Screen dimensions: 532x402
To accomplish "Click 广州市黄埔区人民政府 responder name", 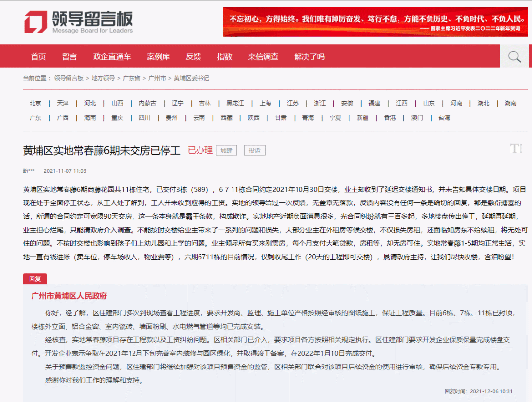I will point(69,296).
